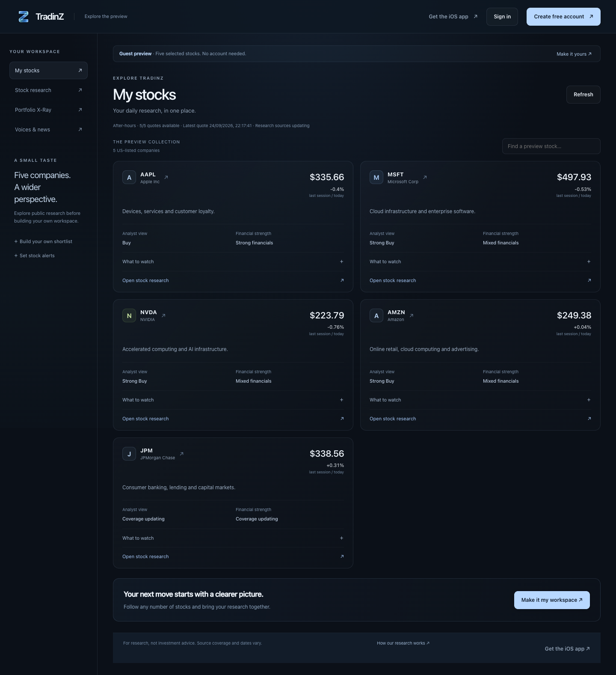Image resolution: width=616 pixels, height=675 pixels.
Task: Click the NVDA price $223.79
Action: click(327, 315)
